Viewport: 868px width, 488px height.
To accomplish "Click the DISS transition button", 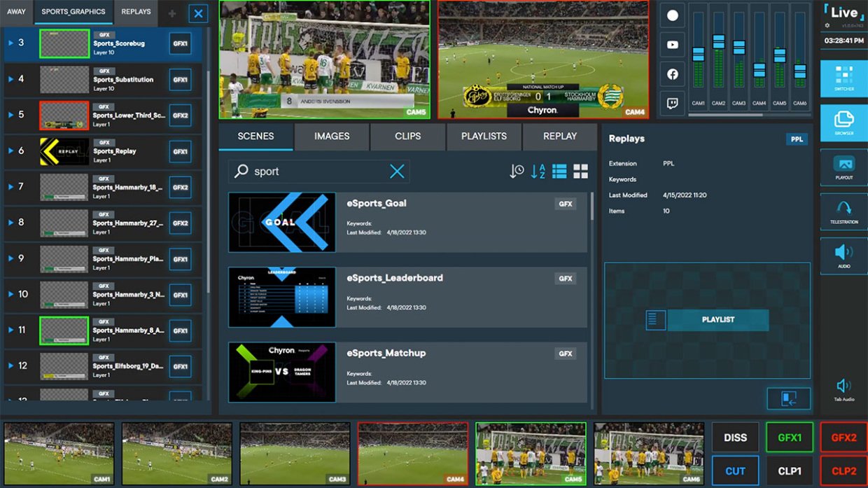I will [x=734, y=437].
